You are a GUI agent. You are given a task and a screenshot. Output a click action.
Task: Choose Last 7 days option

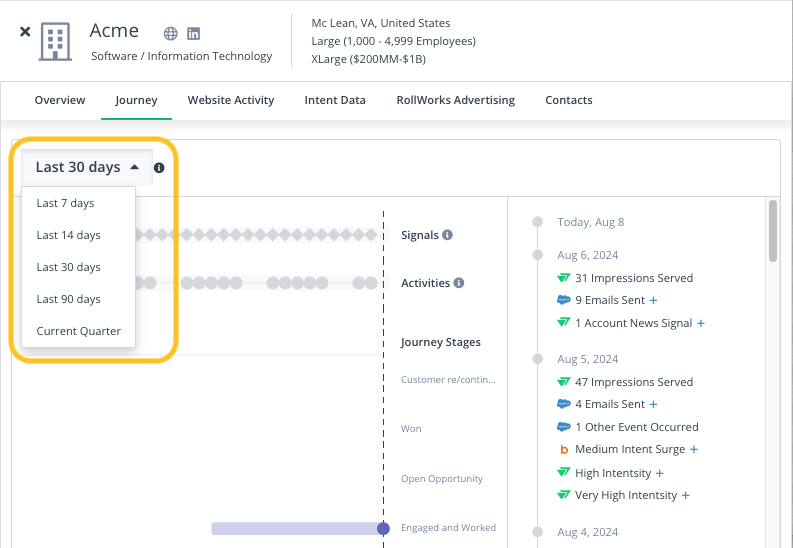[x=78, y=203]
